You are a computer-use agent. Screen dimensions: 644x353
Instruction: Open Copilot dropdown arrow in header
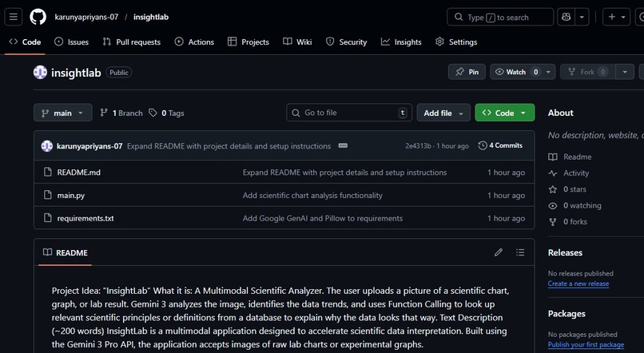(582, 18)
